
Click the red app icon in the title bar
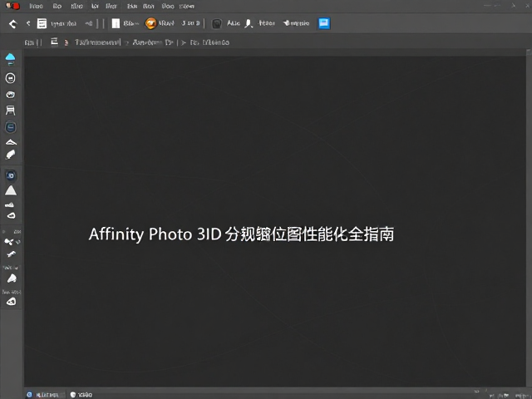(x=13, y=6)
